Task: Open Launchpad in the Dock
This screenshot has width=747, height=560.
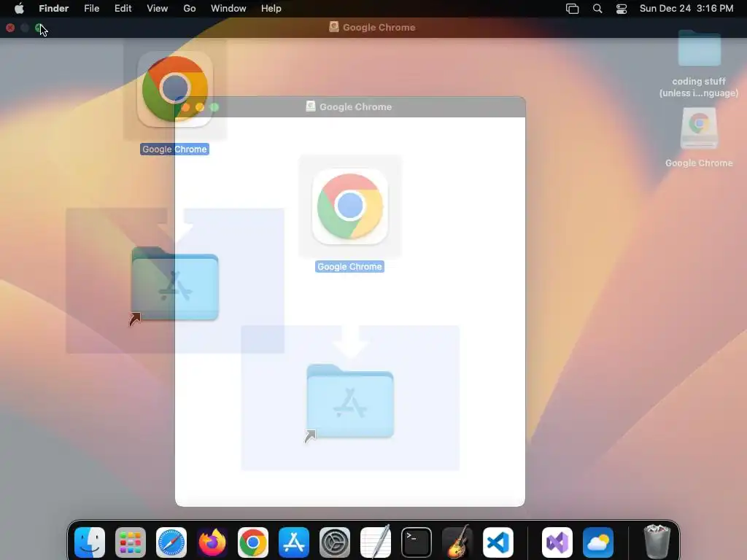Action: [x=131, y=542]
